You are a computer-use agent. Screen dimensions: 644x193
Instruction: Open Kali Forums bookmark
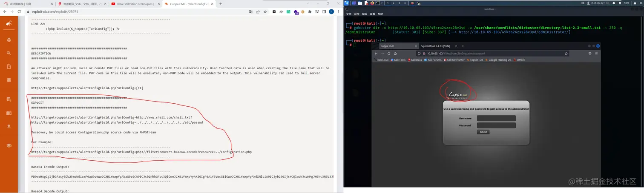[433, 60]
